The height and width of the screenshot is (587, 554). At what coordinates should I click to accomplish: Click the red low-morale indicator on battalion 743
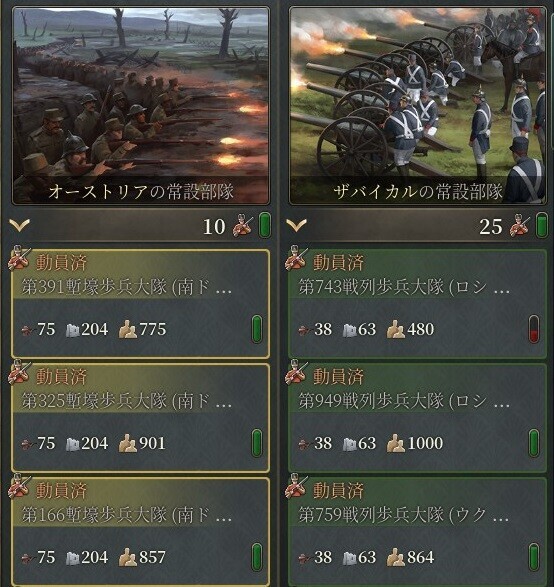pyautogui.click(x=534, y=329)
